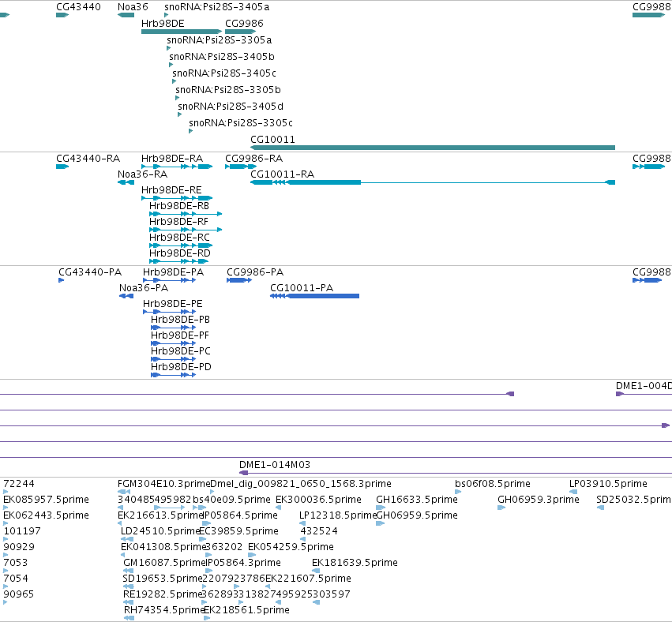Click the Hrb98DE-RF transcript label
The width and height of the screenshot is (672, 622).
(178, 222)
